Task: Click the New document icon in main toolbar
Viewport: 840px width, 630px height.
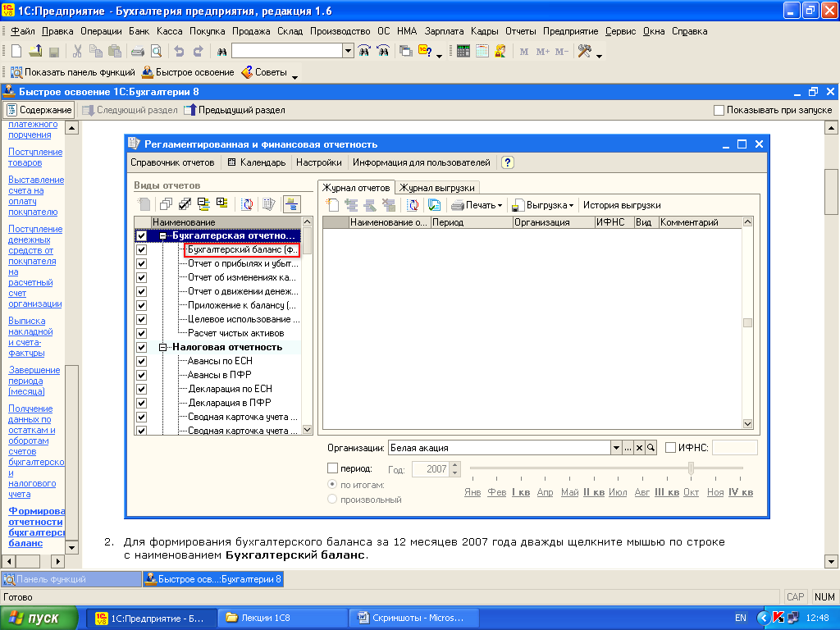Action: coord(16,52)
